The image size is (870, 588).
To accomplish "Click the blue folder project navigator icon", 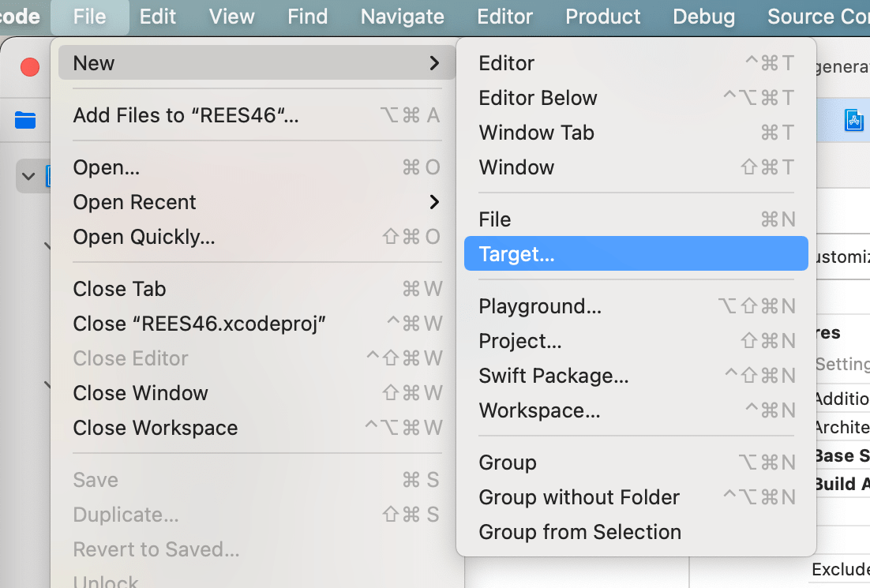I will click(25, 120).
